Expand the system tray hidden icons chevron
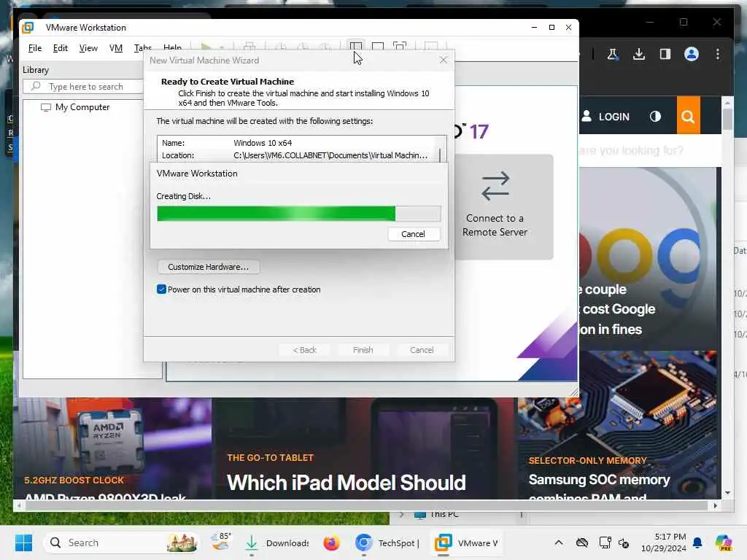The width and height of the screenshot is (747, 560). tap(559, 542)
